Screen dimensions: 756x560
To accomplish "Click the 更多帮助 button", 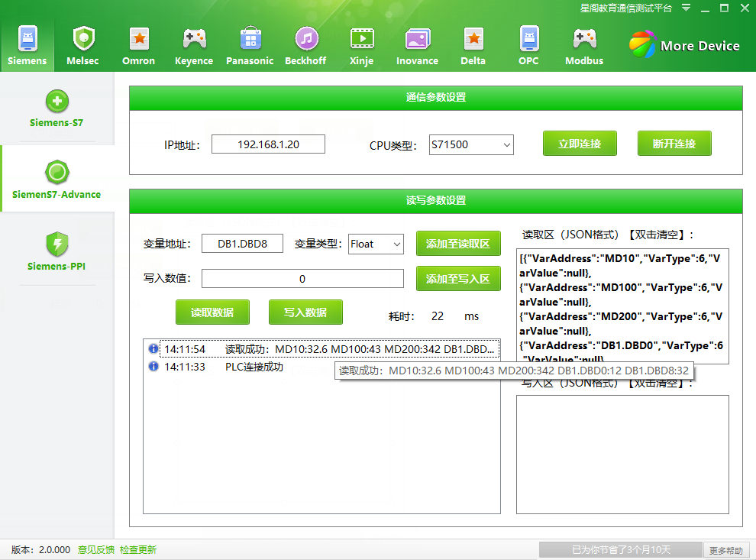I will point(725,550).
